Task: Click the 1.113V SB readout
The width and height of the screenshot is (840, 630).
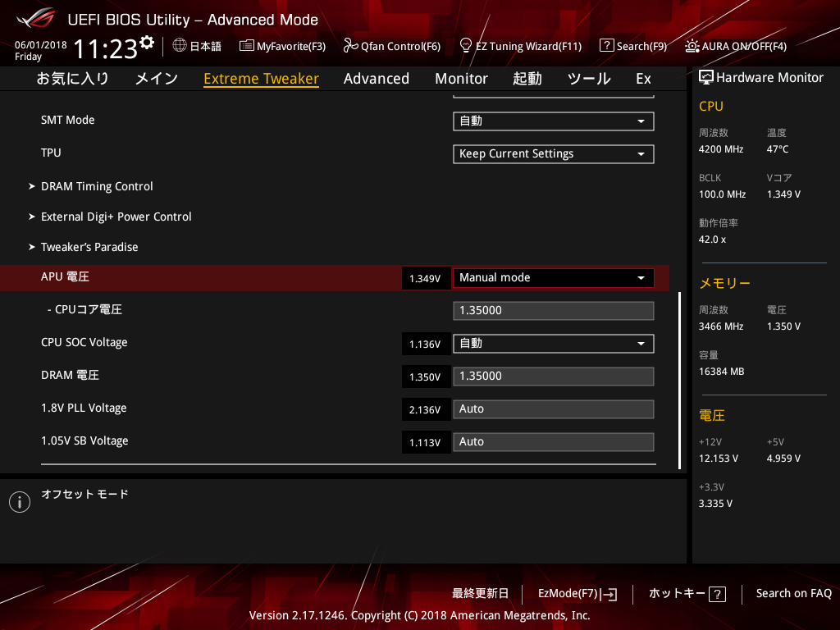Action: click(x=426, y=442)
